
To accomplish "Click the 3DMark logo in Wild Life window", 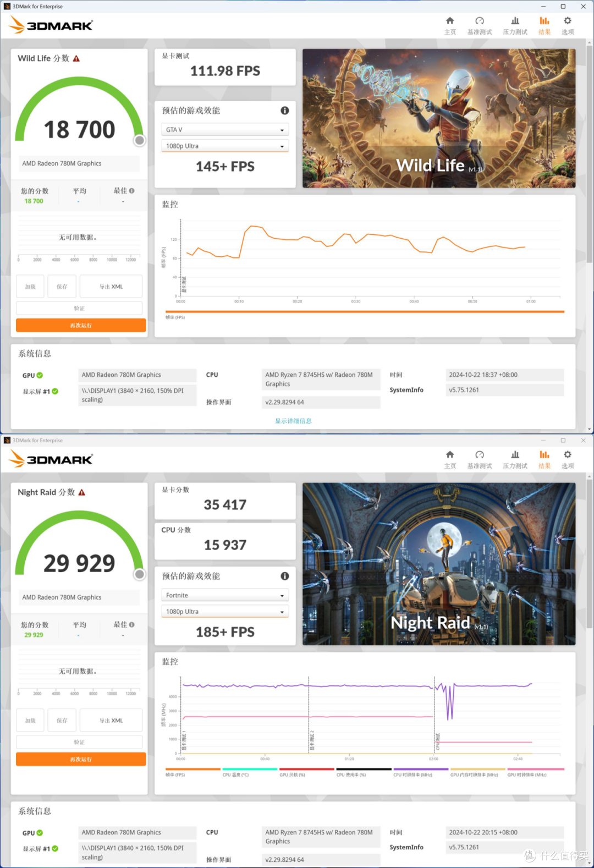I will click(51, 25).
